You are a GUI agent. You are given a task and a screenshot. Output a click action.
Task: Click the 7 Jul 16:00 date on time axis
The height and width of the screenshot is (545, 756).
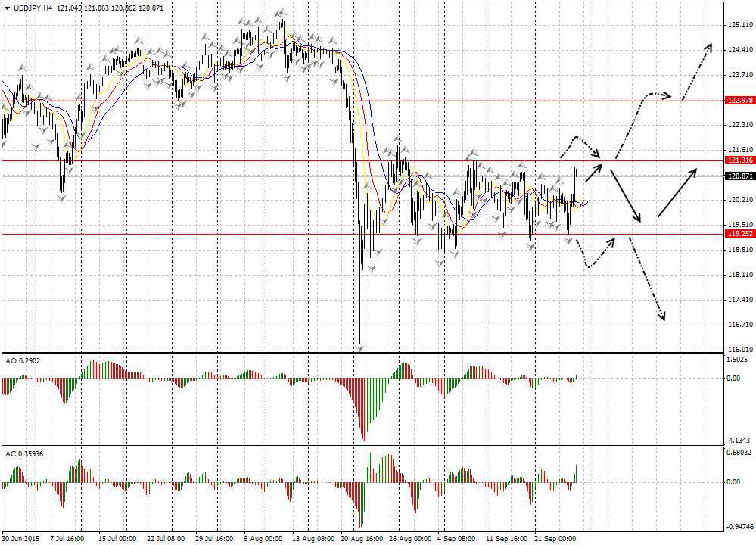click(x=67, y=539)
